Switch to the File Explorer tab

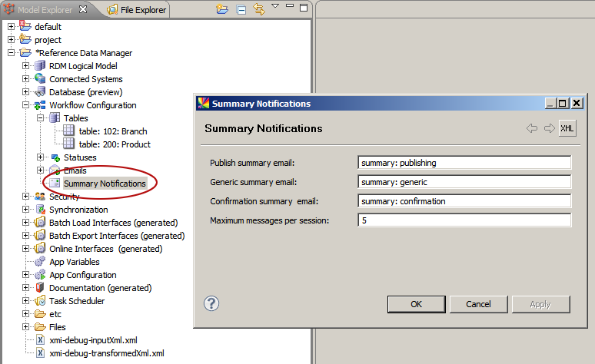(x=137, y=10)
